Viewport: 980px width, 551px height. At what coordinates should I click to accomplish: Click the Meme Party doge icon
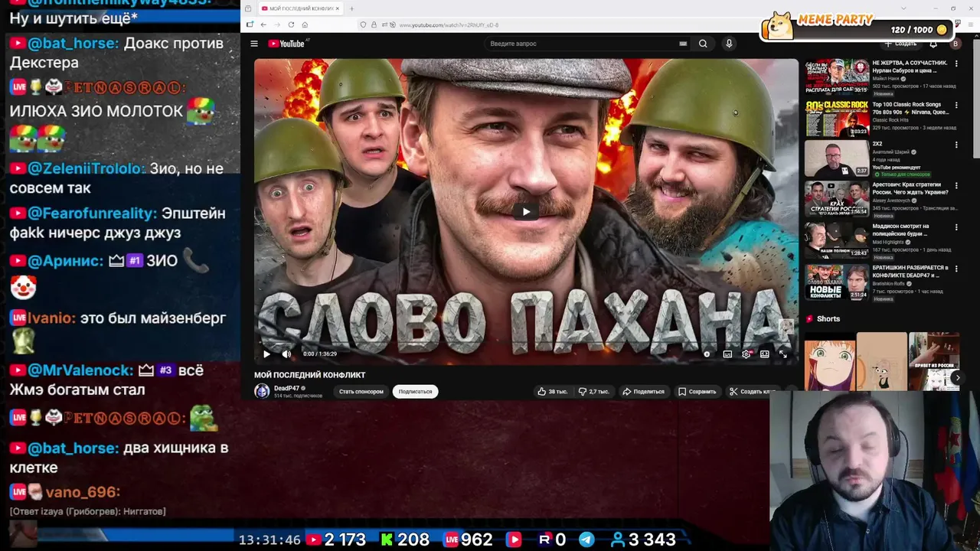pyautogui.click(x=779, y=25)
